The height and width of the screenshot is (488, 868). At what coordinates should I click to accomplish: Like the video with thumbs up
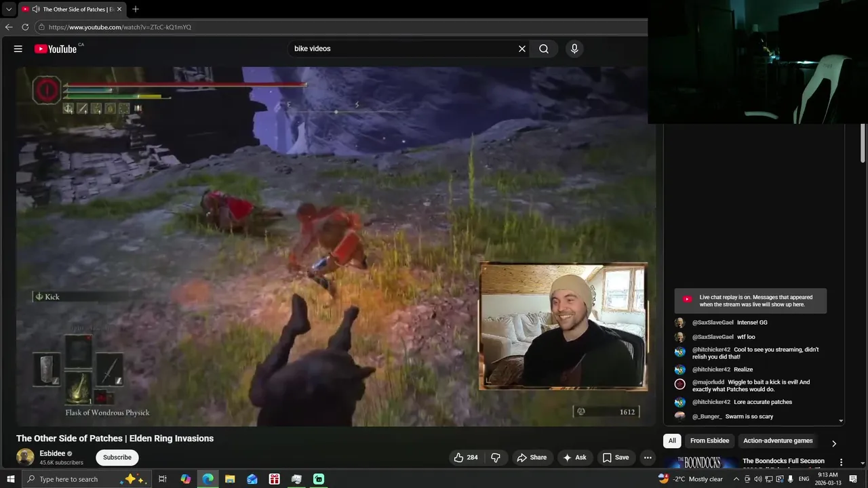click(x=466, y=457)
